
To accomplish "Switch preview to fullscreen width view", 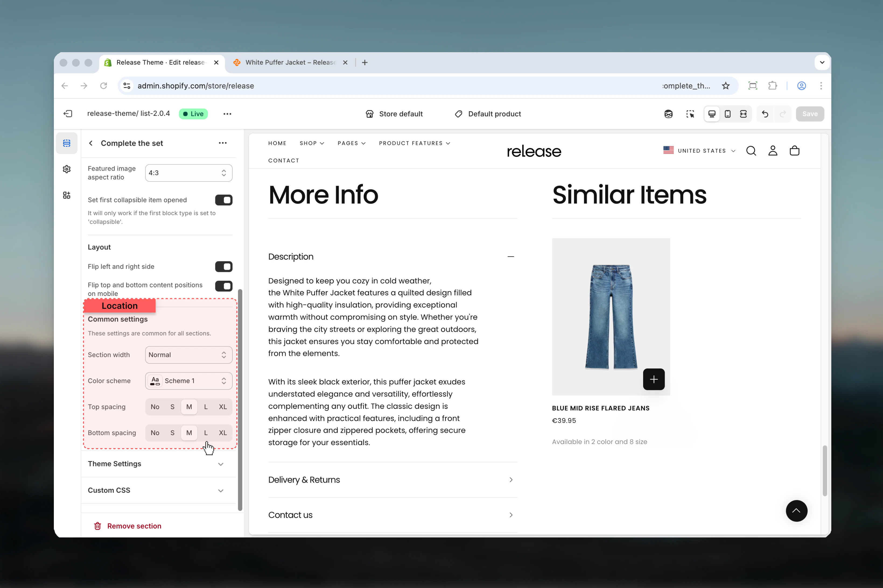I will pyautogui.click(x=743, y=114).
